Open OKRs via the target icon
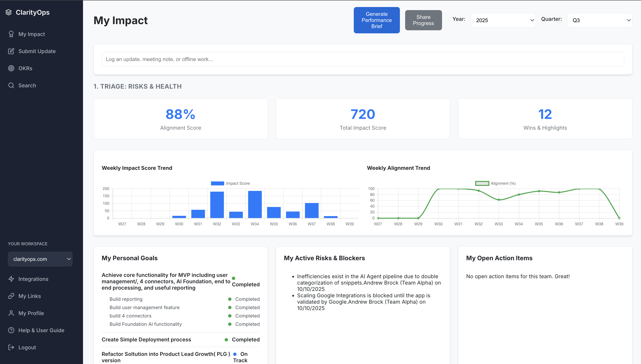This screenshot has width=641, height=364. coord(11,68)
